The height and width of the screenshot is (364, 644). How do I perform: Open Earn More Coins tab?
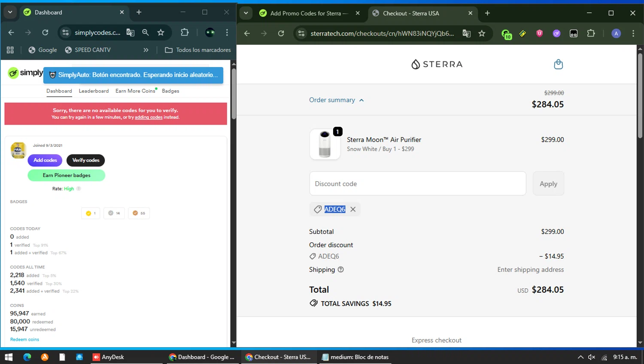pos(135,91)
